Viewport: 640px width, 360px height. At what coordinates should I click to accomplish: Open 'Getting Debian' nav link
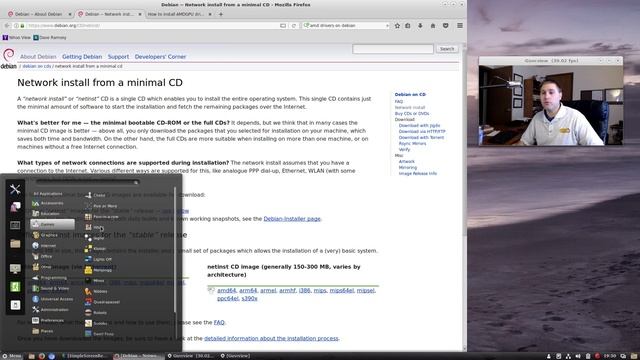coord(82,57)
